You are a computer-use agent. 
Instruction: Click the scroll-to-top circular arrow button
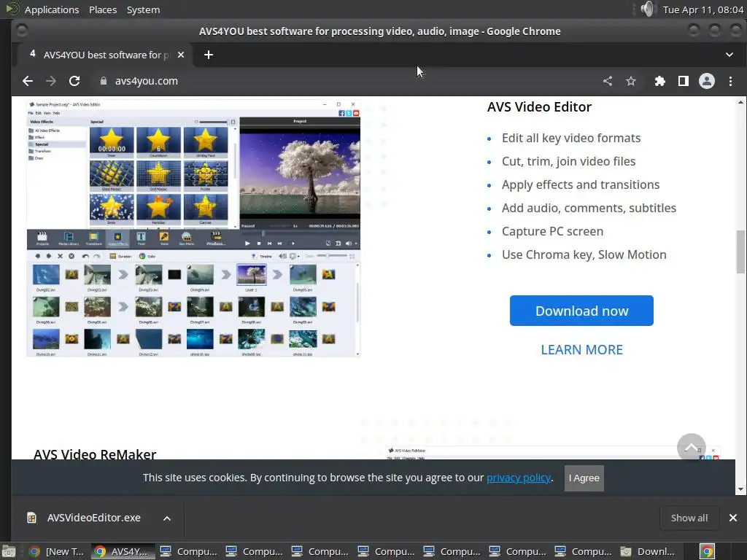click(692, 447)
